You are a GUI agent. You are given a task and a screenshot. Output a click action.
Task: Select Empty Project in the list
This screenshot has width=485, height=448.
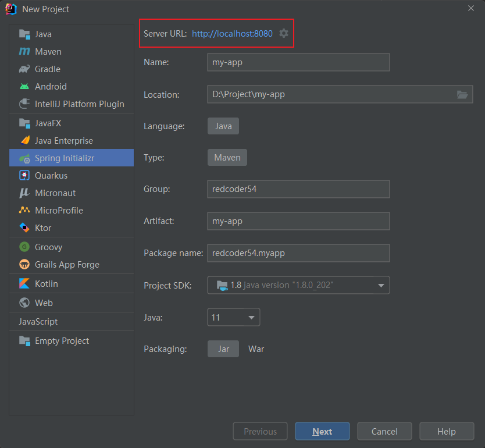(72, 341)
